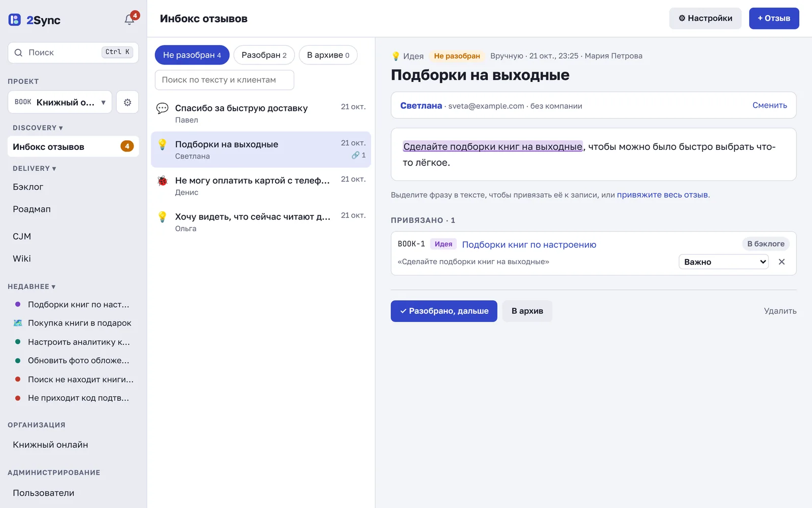Open Роадмап in the sidebar
The height and width of the screenshot is (508, 812).
pos(74,209)
